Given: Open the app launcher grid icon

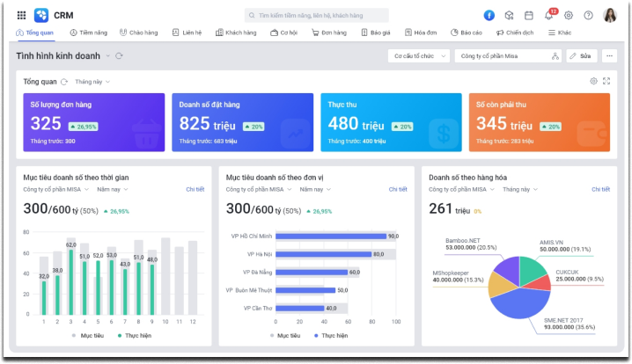Looking at the screenshot, I should coord(21,15).
